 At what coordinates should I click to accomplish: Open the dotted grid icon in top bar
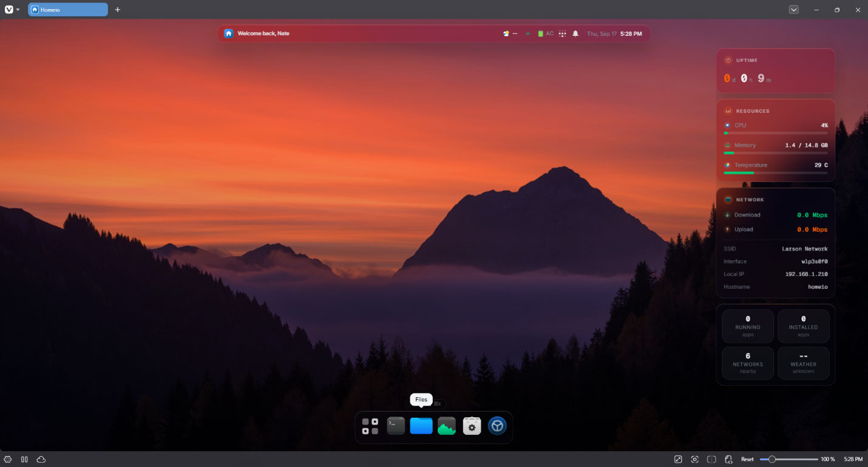pos(563,33)
